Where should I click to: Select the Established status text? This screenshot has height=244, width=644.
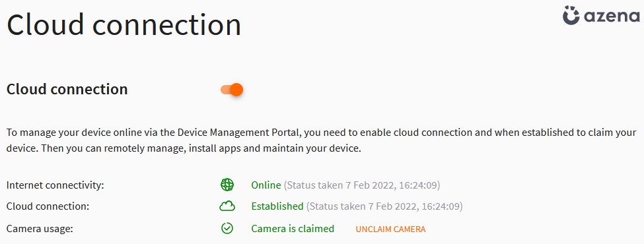click(277, 206)
